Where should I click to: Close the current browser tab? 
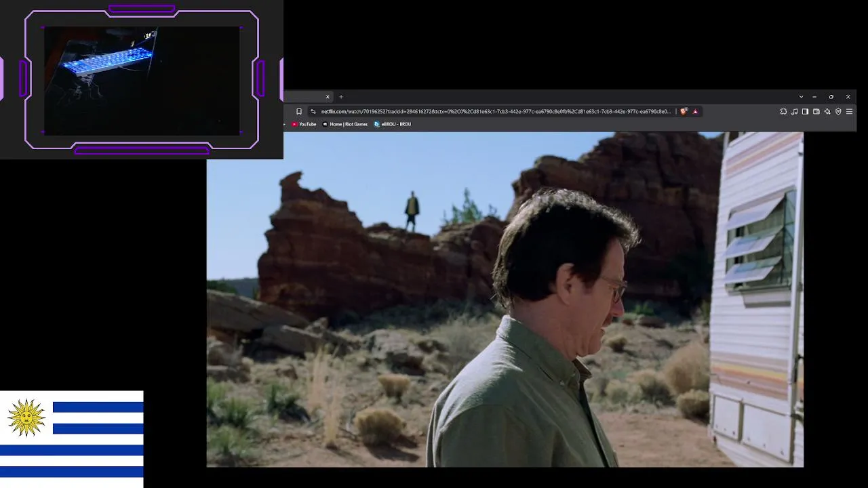pyautogui.click(x=328, y=97)
